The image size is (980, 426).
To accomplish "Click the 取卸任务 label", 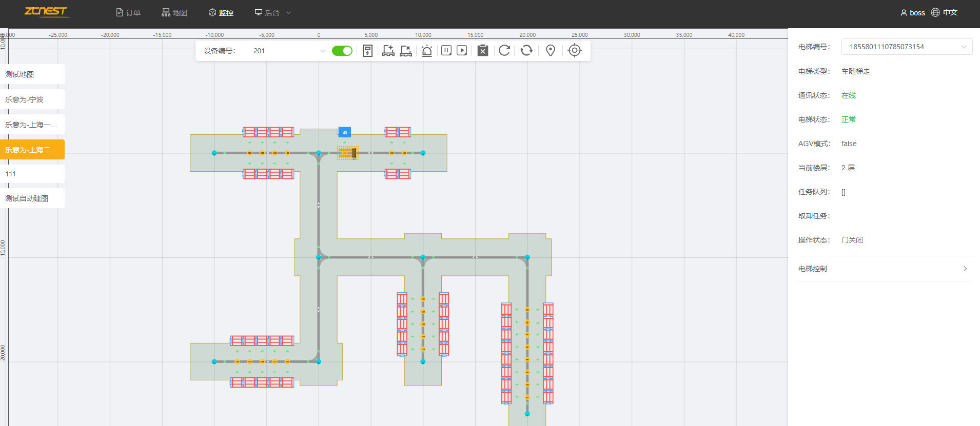I will (x=814, y=216).
